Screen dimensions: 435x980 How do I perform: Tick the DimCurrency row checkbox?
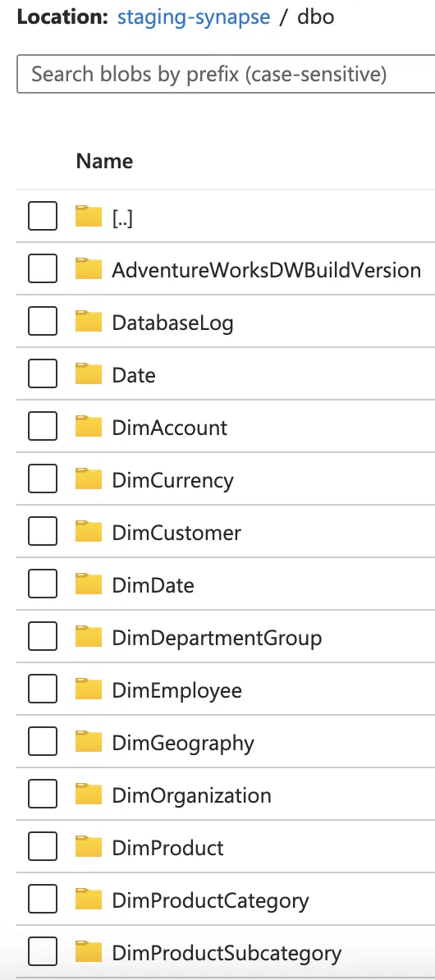click(x=43, y=479)
